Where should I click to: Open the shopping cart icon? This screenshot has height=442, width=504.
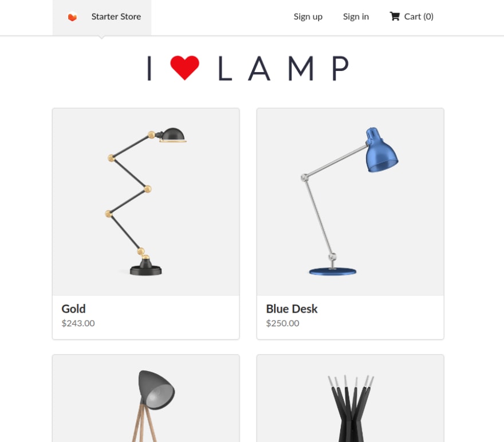(395, 17)
